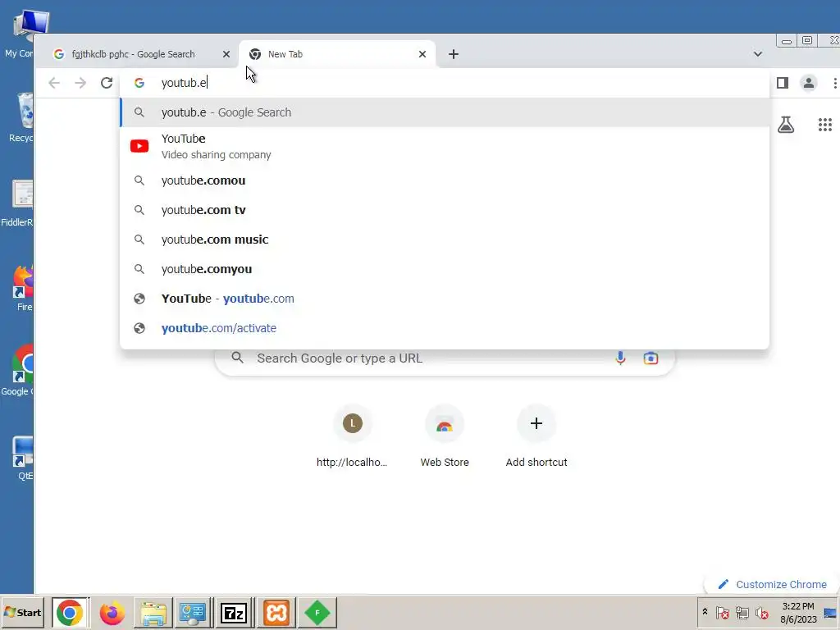Select the My Computer desktop icon
Screen dimensions: 840x630
tap(22, 34)
